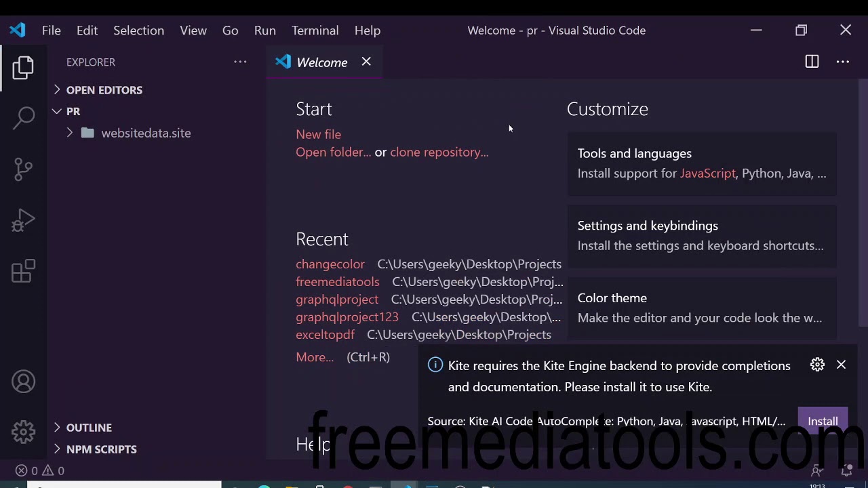868x488 pixels.
Task: Click the Accounts icon
Action: (23, 382)
